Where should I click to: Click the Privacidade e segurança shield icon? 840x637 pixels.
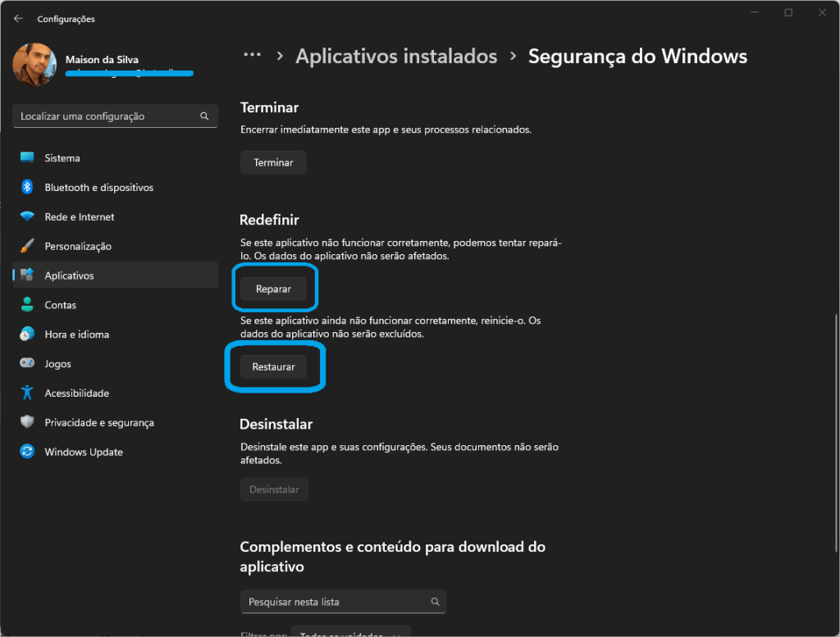[x=27, y=422]
